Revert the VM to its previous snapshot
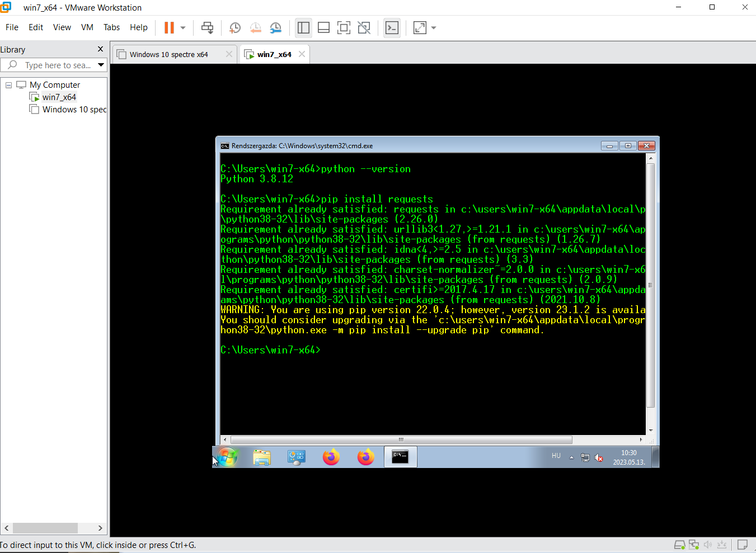Image resolution: width=756 pixels, height=553 pixels. tap(255, 27)
